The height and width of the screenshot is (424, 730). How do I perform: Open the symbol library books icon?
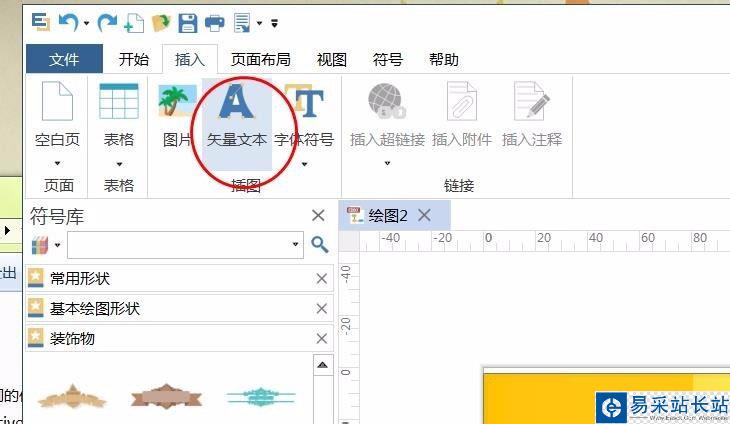[x=40, y=245]
